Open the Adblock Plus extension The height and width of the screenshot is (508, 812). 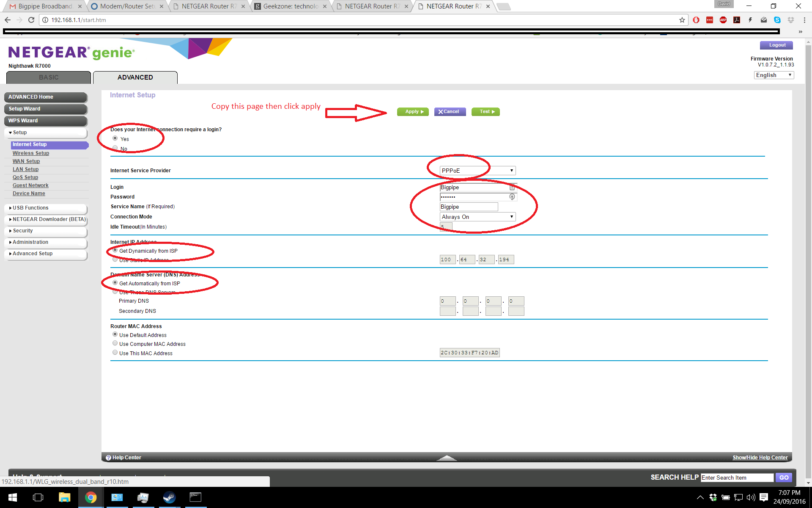click(x=723, y=20)
